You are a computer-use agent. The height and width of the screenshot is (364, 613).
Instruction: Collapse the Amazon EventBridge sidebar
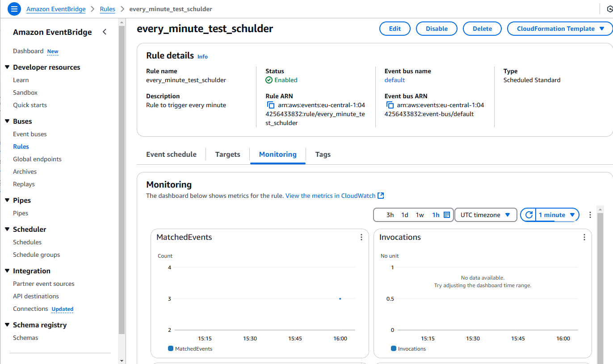(x=105, y=32)
